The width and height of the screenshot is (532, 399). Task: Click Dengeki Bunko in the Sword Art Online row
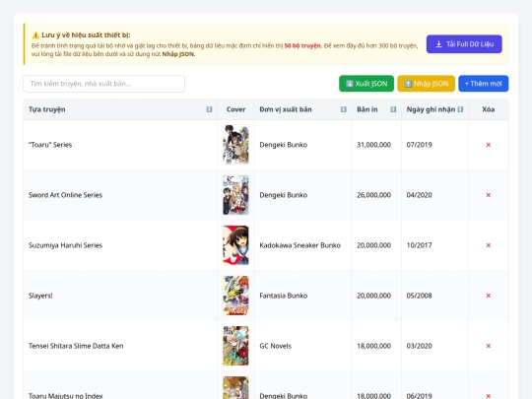[284, 195]
